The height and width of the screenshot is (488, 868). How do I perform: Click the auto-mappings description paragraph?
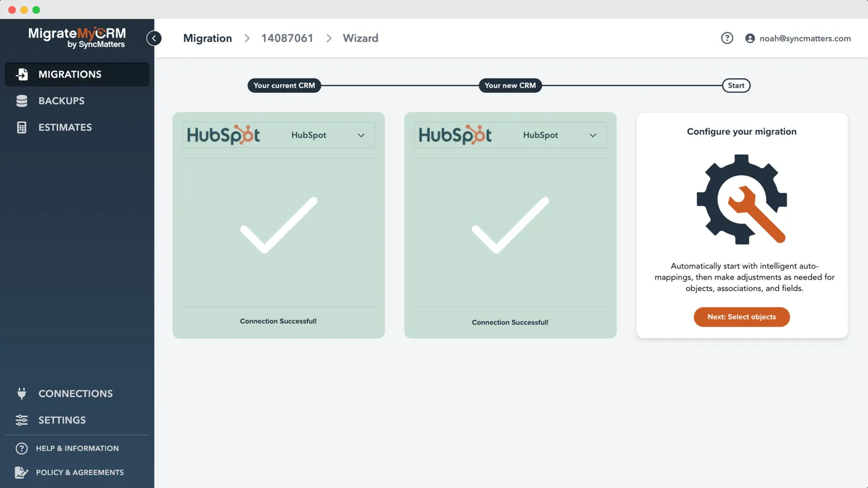[x=744, y=277]
